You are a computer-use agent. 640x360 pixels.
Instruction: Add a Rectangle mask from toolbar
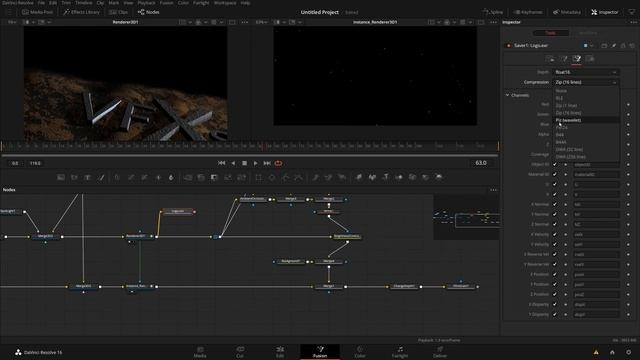pos(258,177)
